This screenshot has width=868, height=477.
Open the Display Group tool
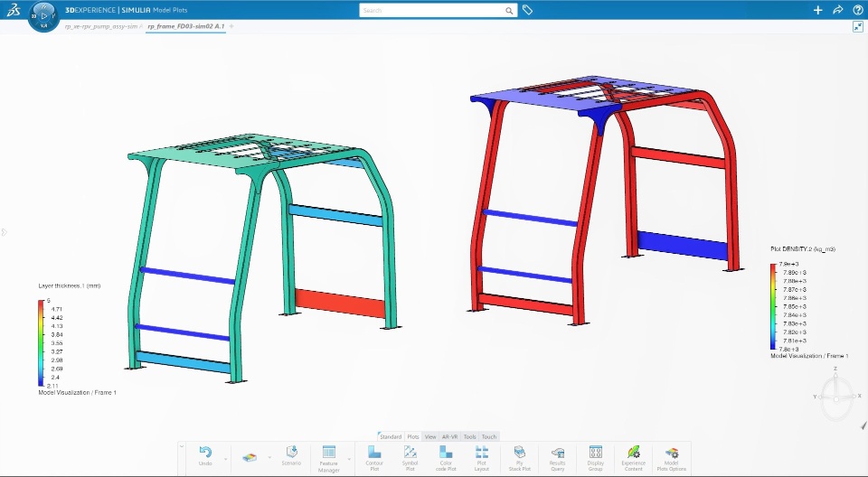(595, 459)
